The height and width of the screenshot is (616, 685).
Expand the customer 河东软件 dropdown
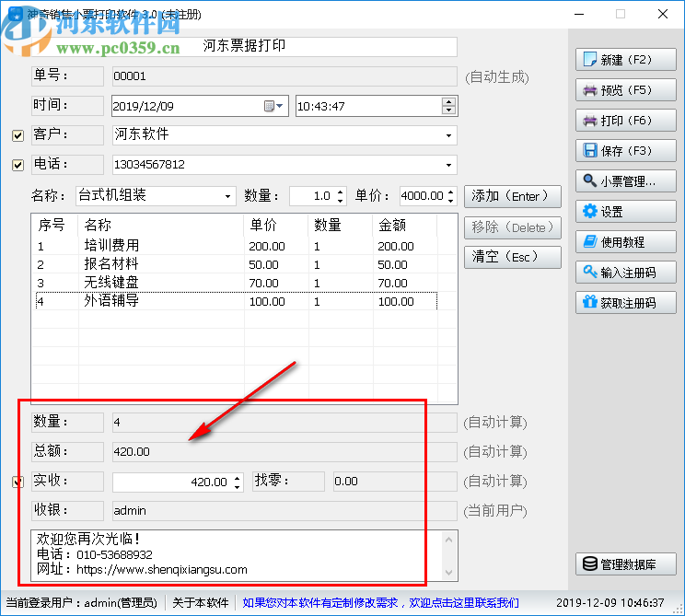[448, 135]
